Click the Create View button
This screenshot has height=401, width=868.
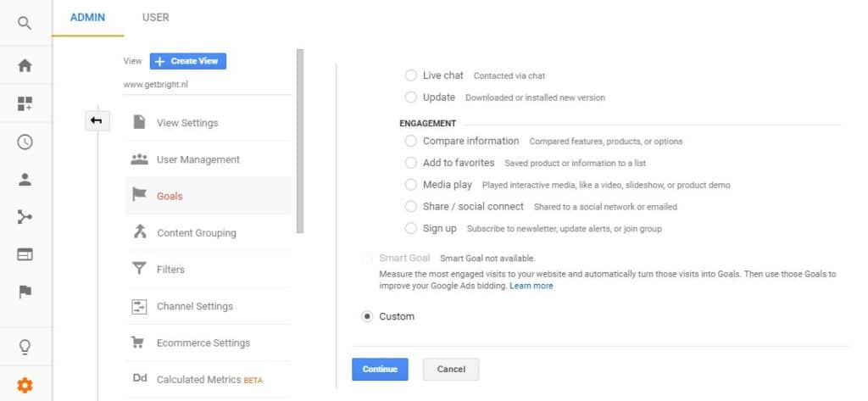click(188, 61)
